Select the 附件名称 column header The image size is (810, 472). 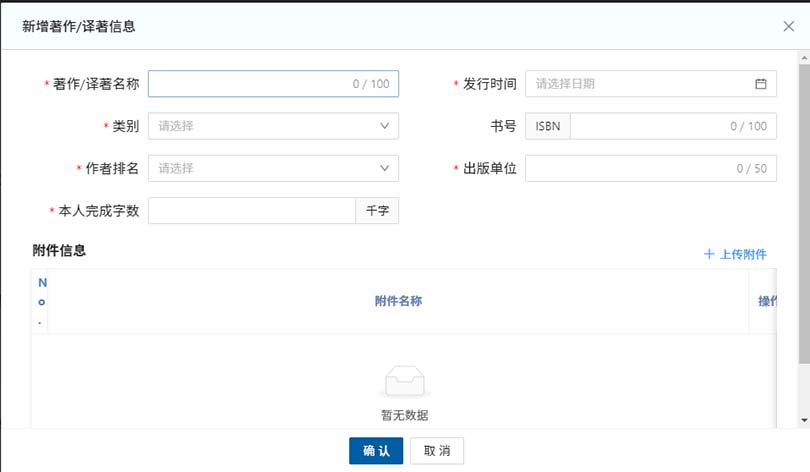click(398, 301)
